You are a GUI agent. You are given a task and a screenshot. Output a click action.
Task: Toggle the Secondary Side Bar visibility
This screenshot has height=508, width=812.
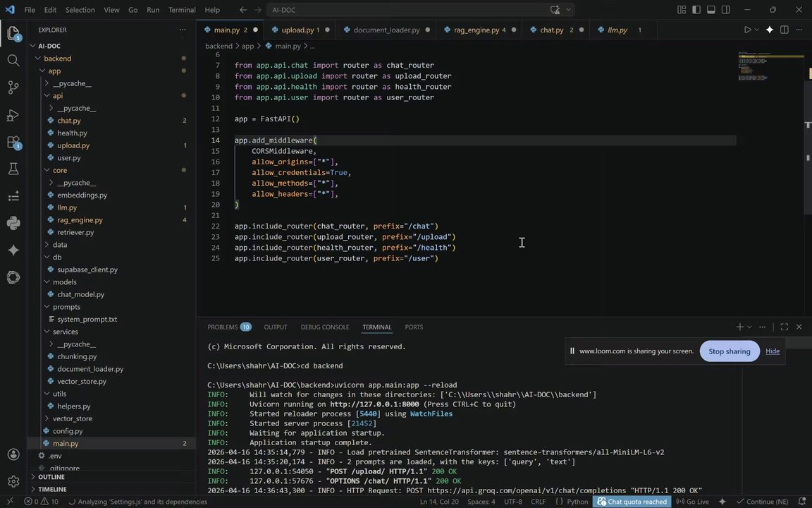click(x=726, y=10)
